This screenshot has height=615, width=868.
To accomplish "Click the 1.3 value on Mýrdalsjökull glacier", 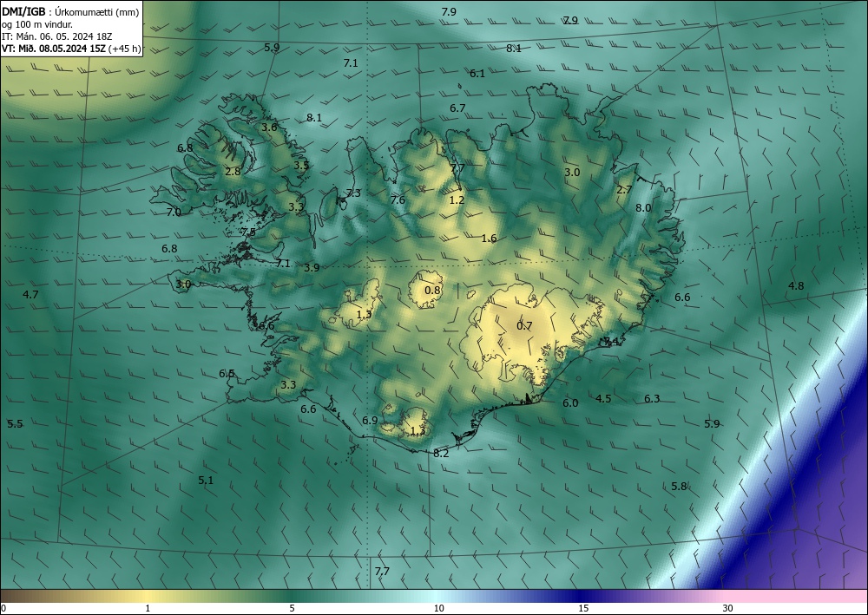I will tap(418, 431).
